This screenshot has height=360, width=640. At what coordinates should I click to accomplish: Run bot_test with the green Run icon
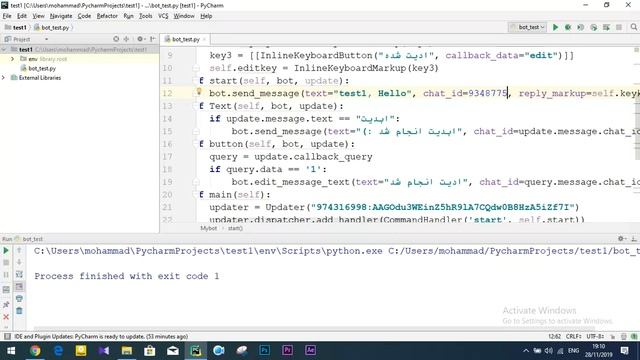click(555, 27)
